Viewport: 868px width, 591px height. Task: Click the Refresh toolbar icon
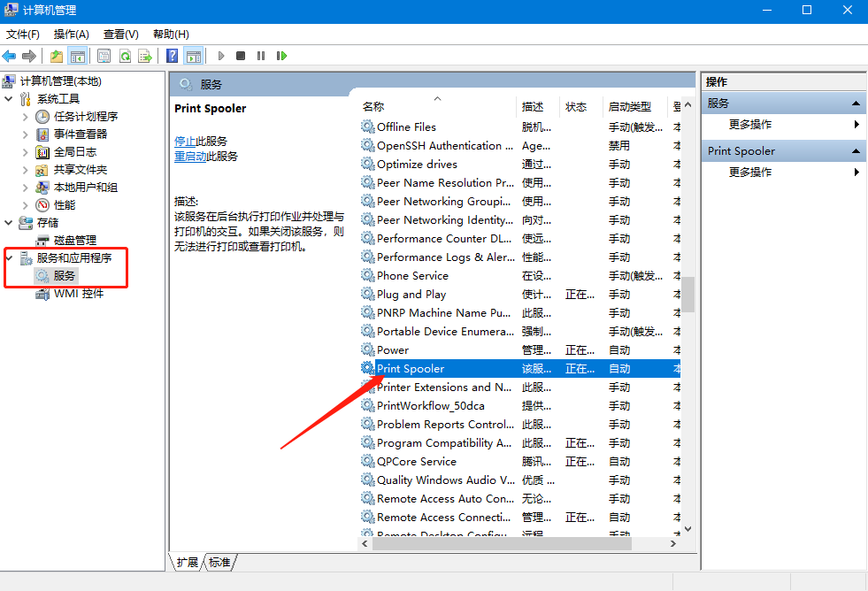(x=125, y=56)
